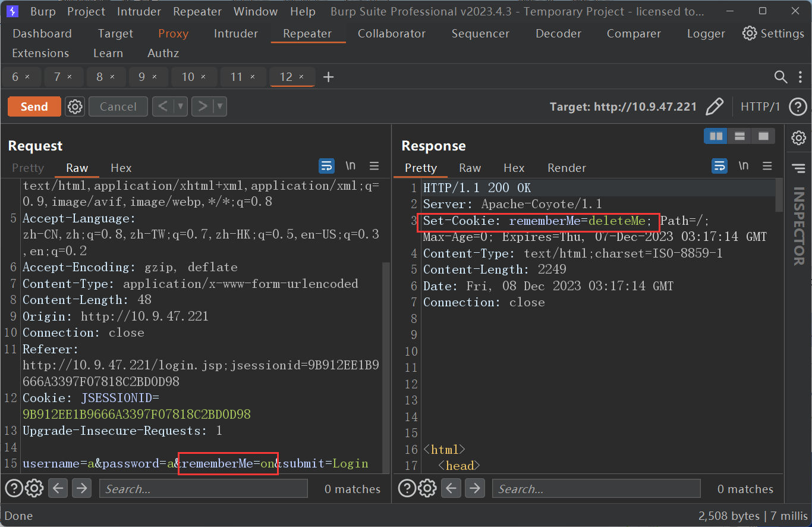The height and width of the screenshot is (527, 812).
Task: Click the Send button
Action: click(x=34, y=106)
